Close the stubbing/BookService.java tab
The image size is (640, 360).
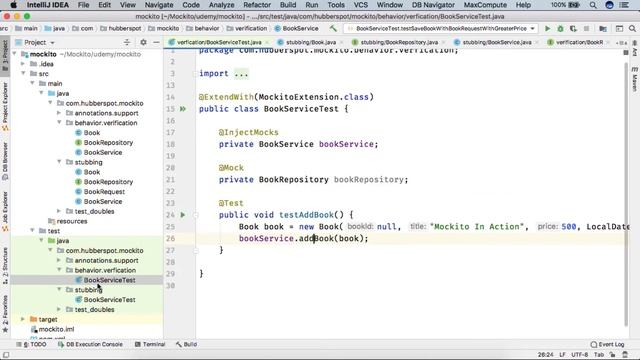click(x=537, y=42)
